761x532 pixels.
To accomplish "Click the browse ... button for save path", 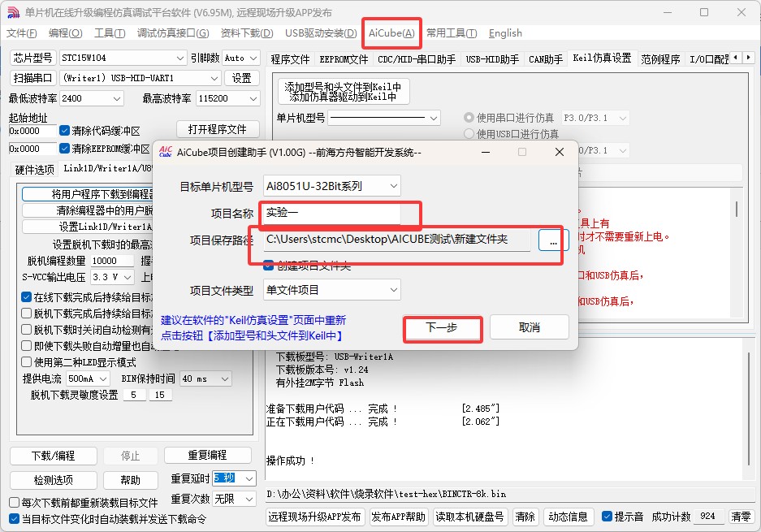I will [x=552, y=240].
